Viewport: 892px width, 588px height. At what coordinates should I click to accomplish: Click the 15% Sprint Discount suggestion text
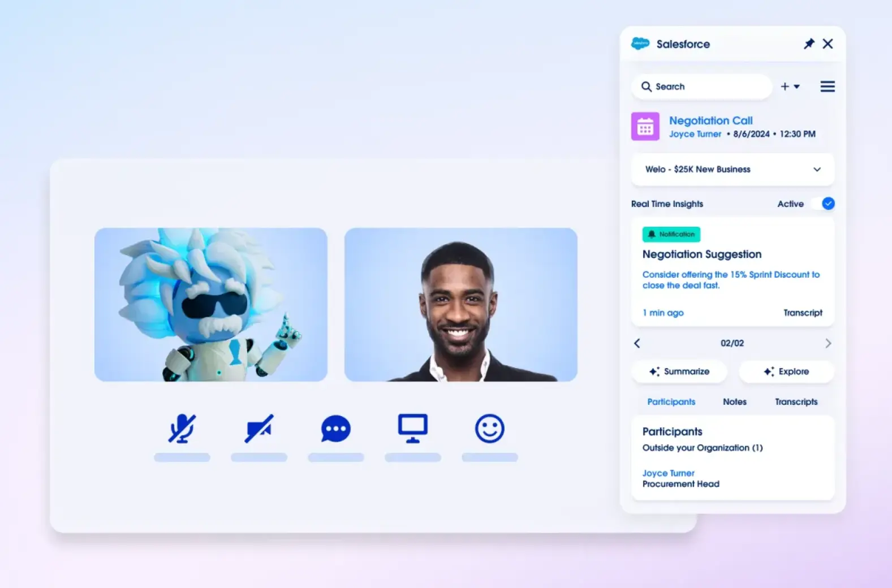[x=731, y=280]
